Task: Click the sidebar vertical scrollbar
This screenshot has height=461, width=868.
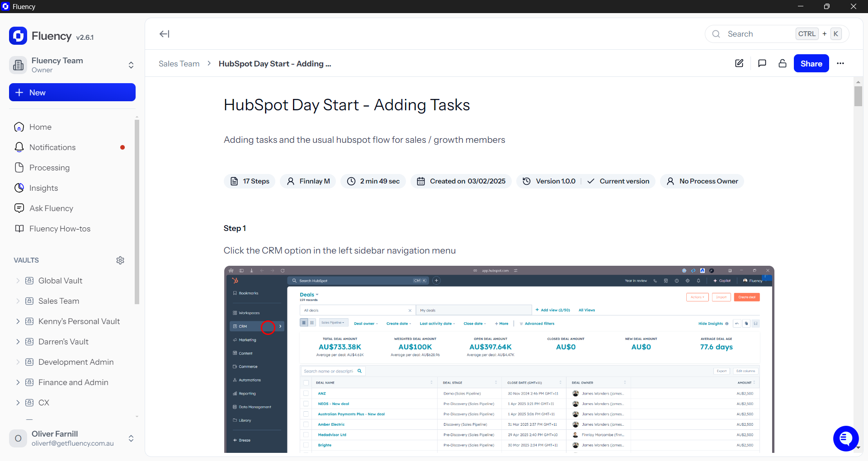Action: 137,212
